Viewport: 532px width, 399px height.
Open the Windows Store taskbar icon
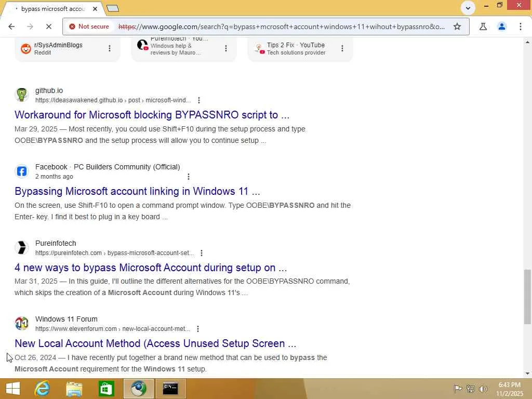point(106,389)
